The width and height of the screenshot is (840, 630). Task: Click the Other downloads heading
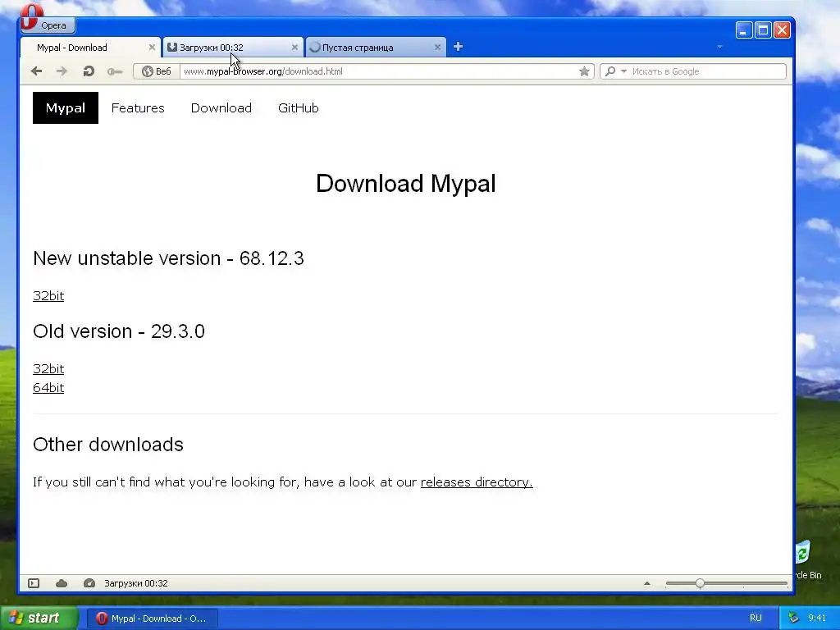tap(108, 445)
